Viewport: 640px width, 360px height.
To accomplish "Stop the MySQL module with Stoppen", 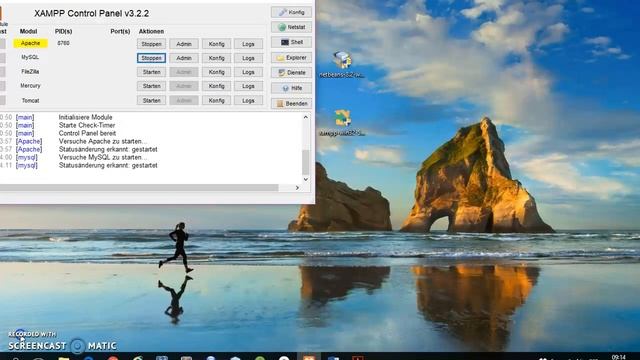I will [151, 58].
